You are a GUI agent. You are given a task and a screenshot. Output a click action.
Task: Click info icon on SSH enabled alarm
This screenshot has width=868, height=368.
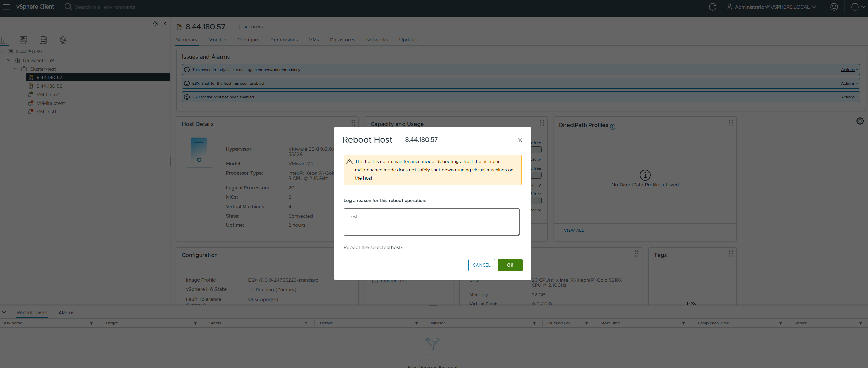pyautogui.click(x=187, y=97)
